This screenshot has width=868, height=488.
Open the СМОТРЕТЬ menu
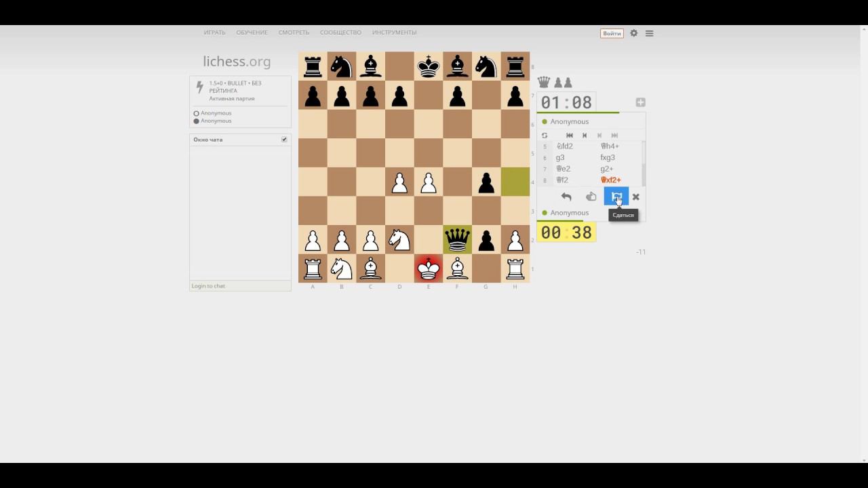click(x=294, y=33)
